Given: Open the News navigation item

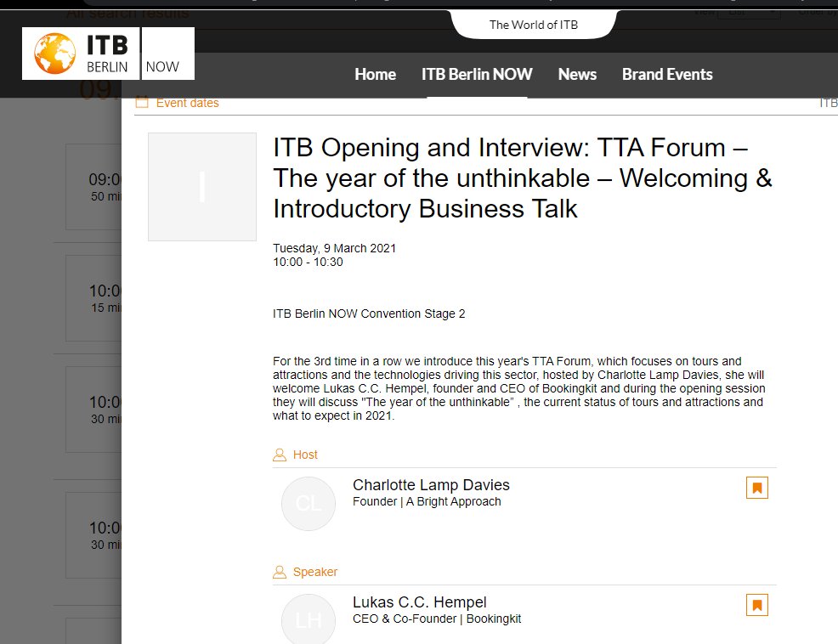Looking at the screenshot, I should point(577,74).
